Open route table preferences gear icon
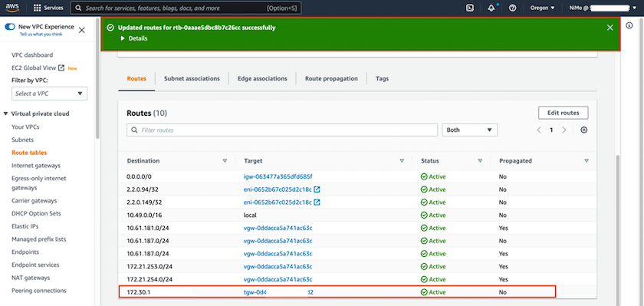The image size is (644, 306). point(584,130)
